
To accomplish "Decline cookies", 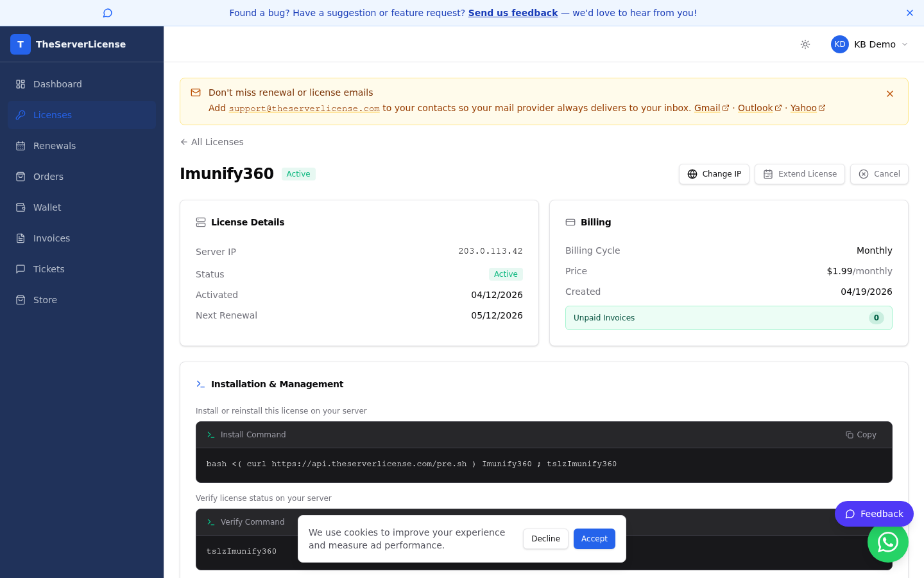I will coord(545,539).
